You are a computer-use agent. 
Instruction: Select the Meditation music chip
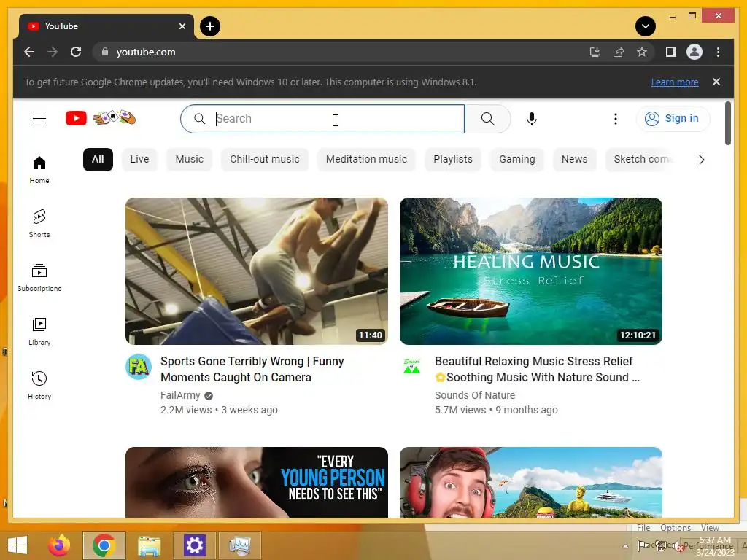(x=366, y=159)
